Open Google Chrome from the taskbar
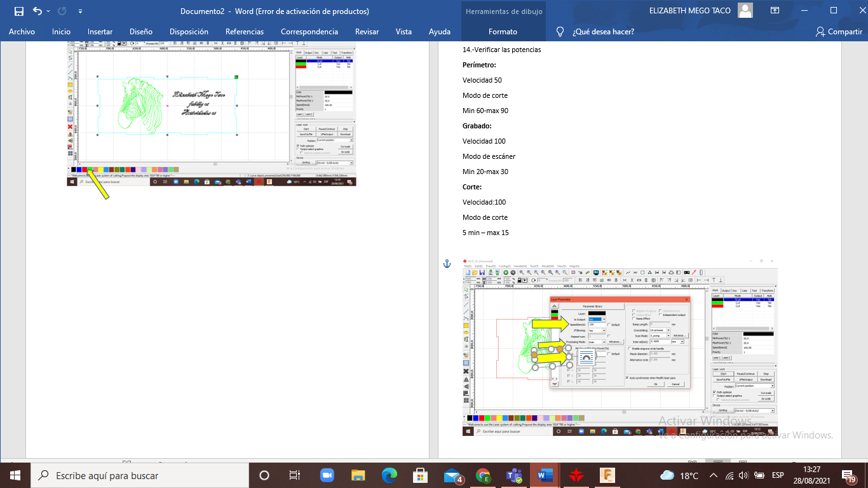The height and width of the screenshot is (488, 868). [483, 475]
